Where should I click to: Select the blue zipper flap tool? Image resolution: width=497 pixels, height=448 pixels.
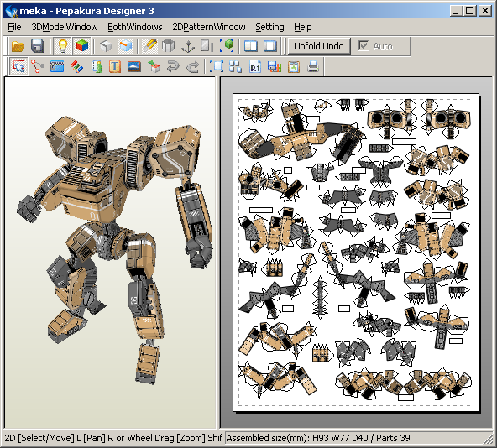57,66
